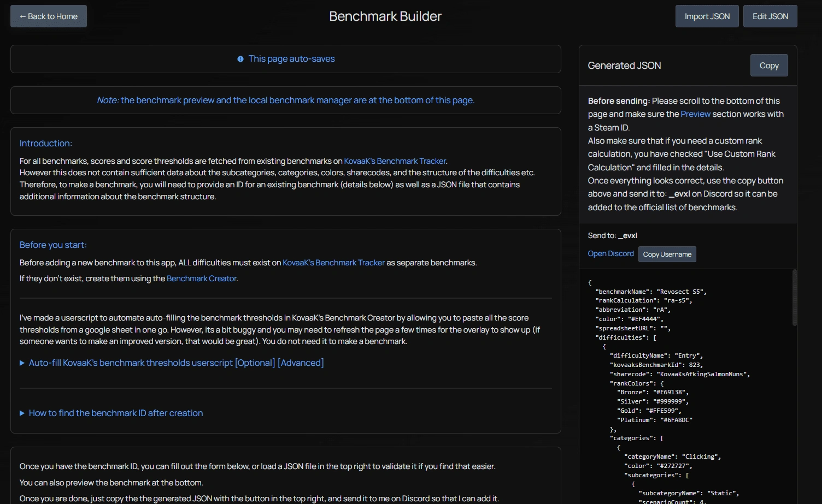Click the Copy Username button
Viewport: 822px width, 504px height.
coord(667,254)
